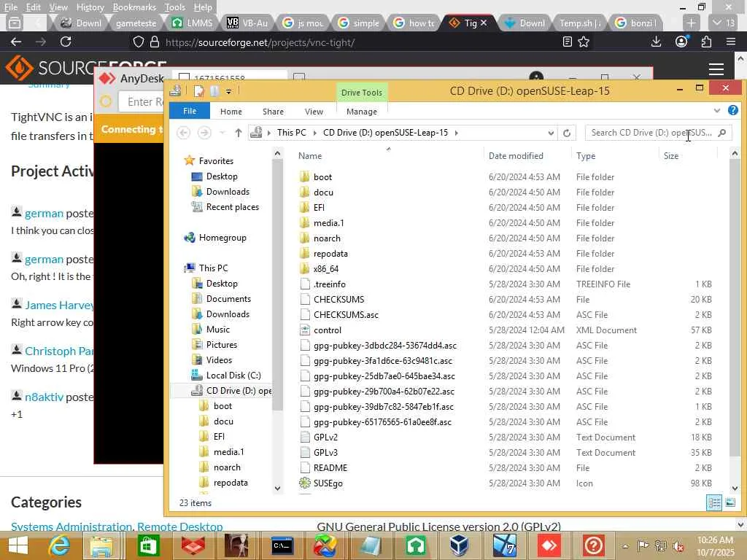Open the File ribbon tab in Explorer

coord(190,111)
